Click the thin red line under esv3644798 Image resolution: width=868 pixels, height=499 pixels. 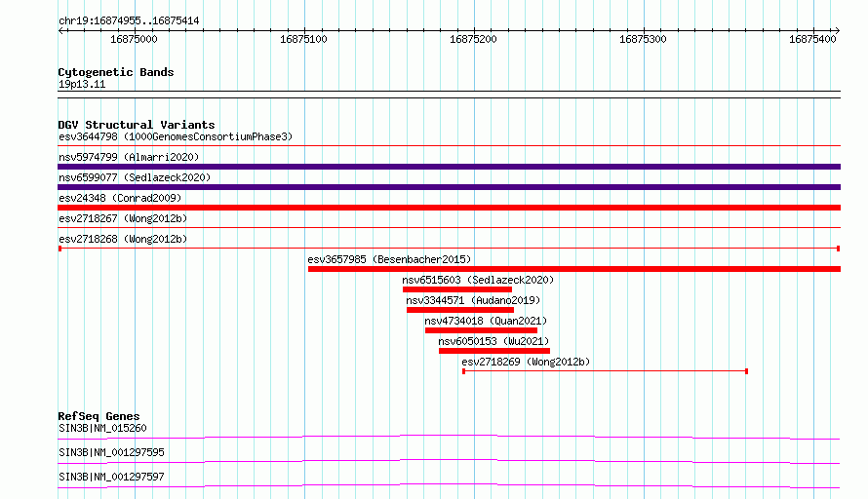click(x=449, y=146)
